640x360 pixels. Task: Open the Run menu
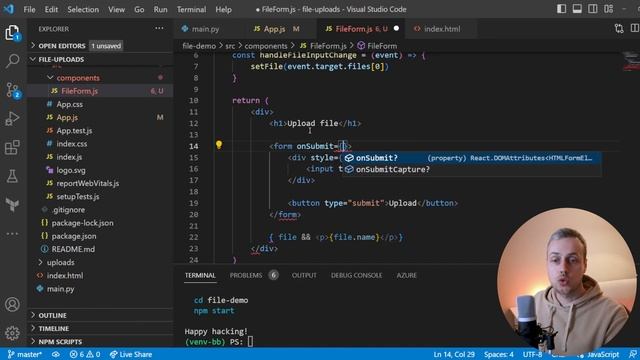pyautogui.click(x=160, y=9)
